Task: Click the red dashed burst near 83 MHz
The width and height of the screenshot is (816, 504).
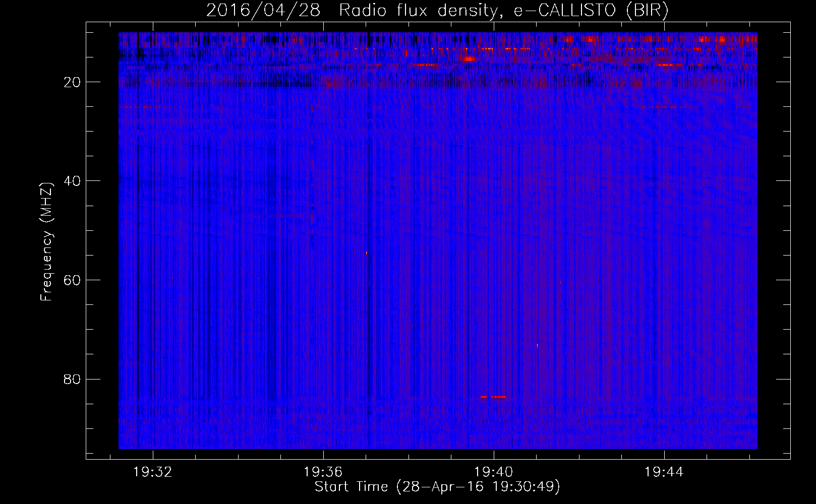Action: point(494,397)
